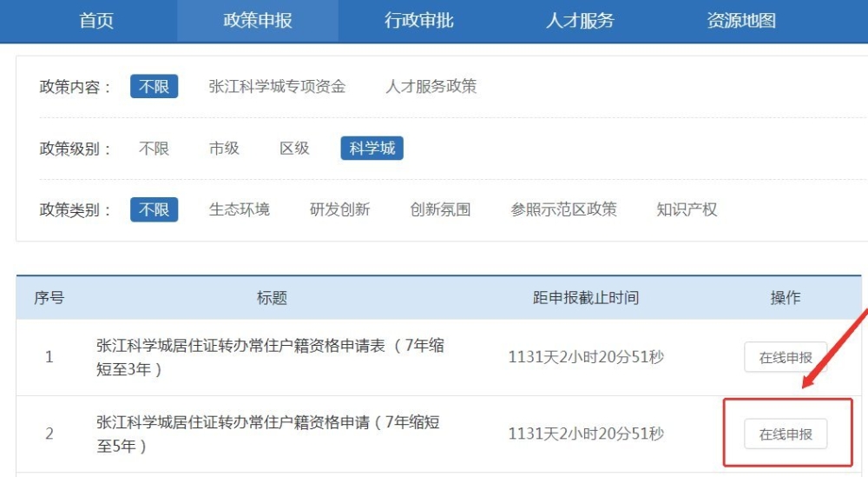Image resolution: width=868 pixels, height=477 pixels.
Task: Filter by 创新氛围 category
Action: (440, 209)
